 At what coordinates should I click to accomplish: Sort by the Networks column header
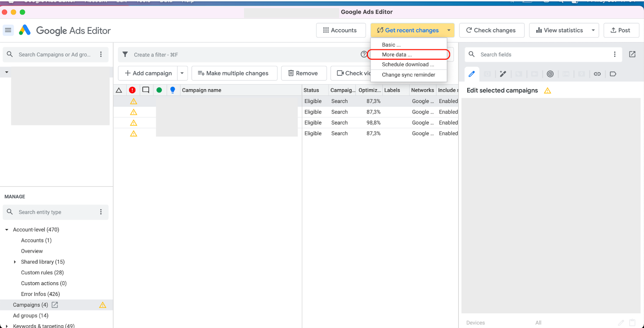tap(423, 90)
